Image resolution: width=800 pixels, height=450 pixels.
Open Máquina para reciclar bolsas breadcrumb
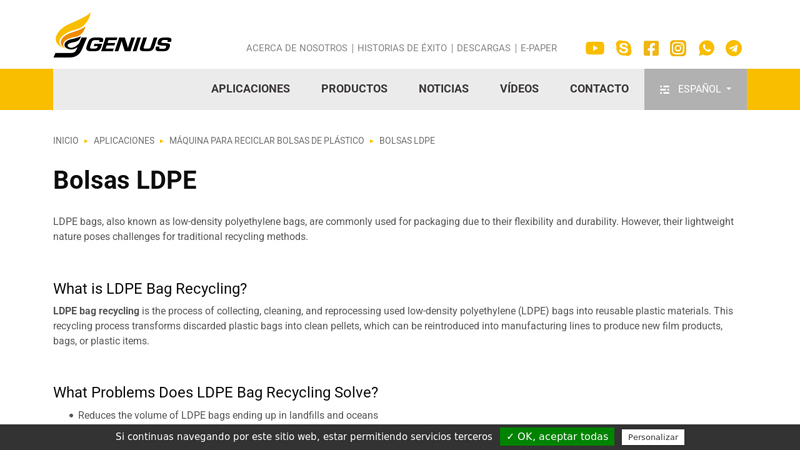(x=266, y=141)
